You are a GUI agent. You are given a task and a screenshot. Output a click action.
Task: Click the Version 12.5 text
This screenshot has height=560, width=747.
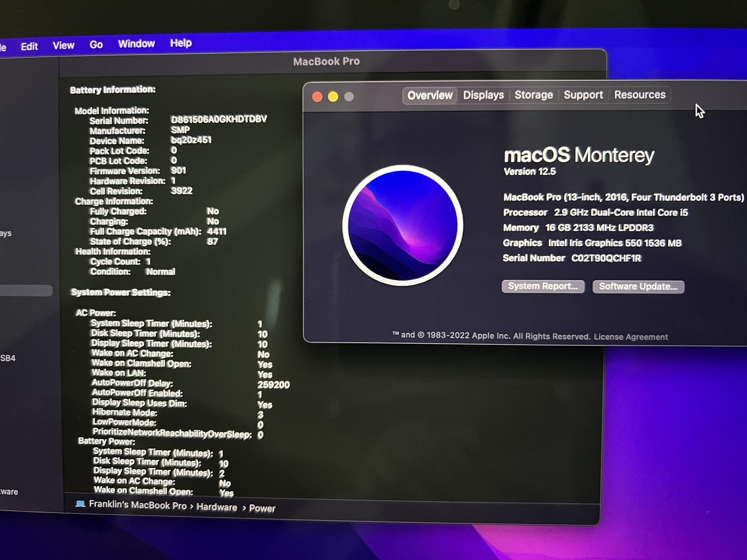530,172
